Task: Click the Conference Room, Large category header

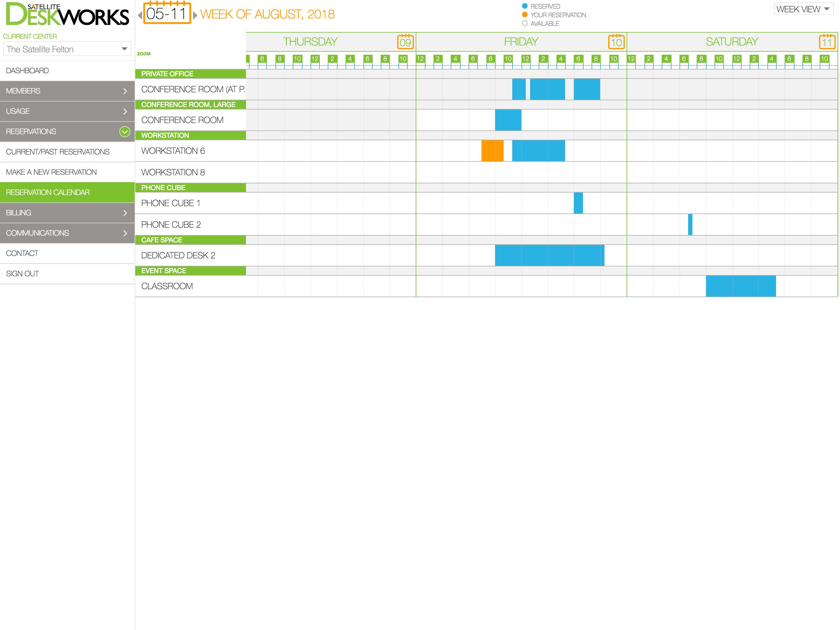Action: tap(191, 105)
